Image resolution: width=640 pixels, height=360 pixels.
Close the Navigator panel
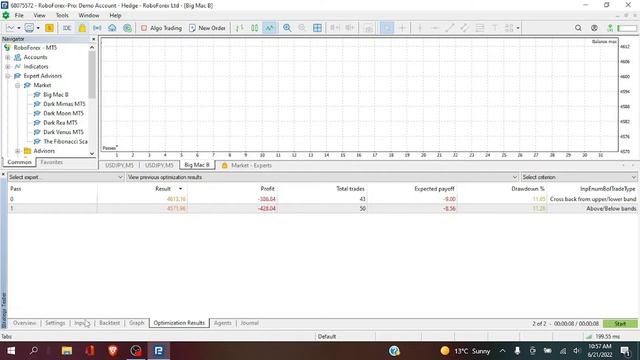click(x=93, y=39)
